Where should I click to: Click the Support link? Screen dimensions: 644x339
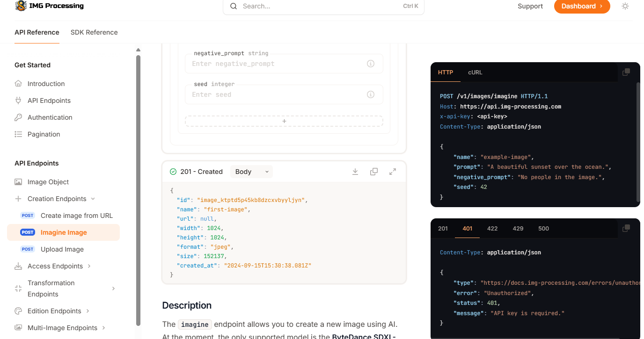coord(530,6)
